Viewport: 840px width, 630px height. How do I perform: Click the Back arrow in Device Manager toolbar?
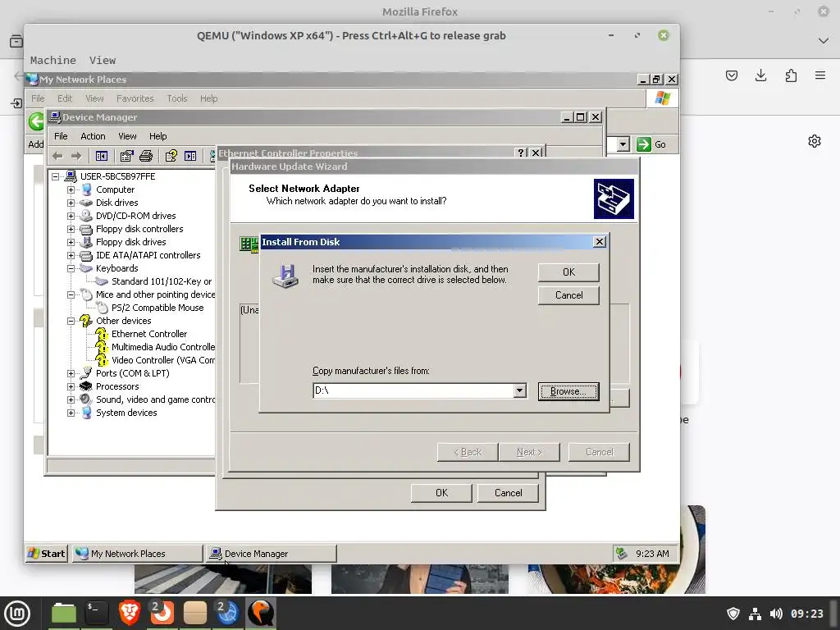point(57,156)
